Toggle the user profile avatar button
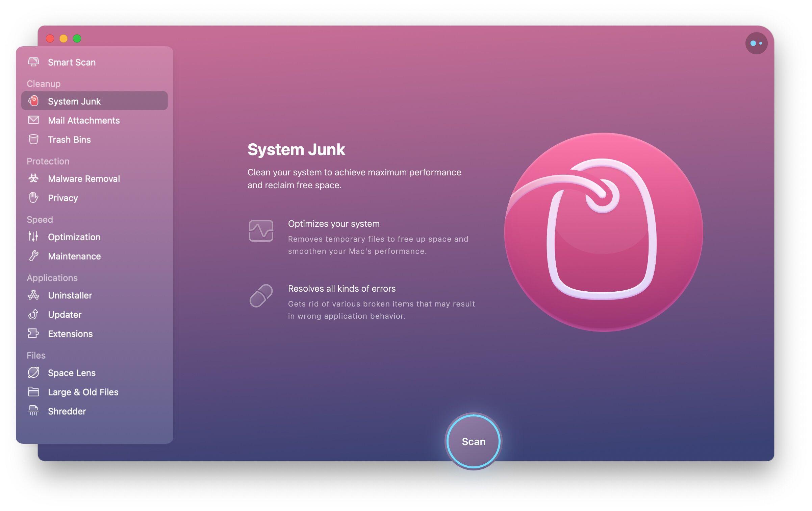The image size is (812, 511). tap(757, 42)
